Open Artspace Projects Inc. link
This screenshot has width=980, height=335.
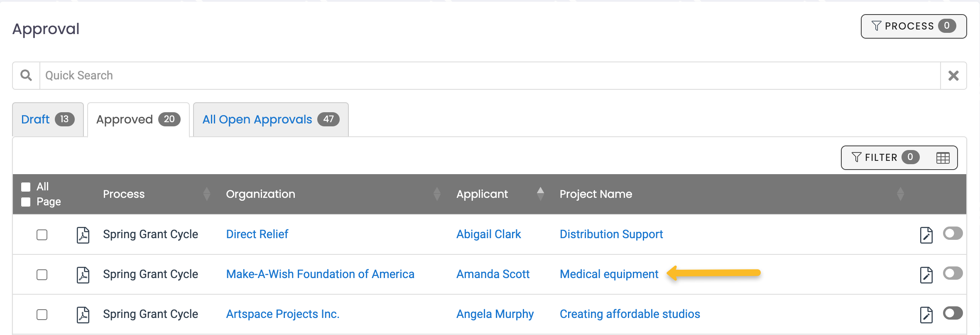283,314
